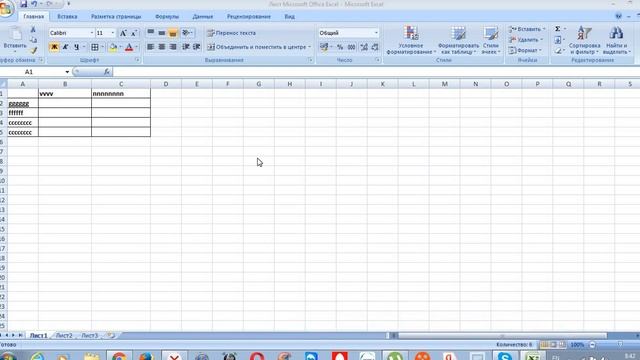Click the Borders icon
The image size is (640, 360).
coord(95,47)
